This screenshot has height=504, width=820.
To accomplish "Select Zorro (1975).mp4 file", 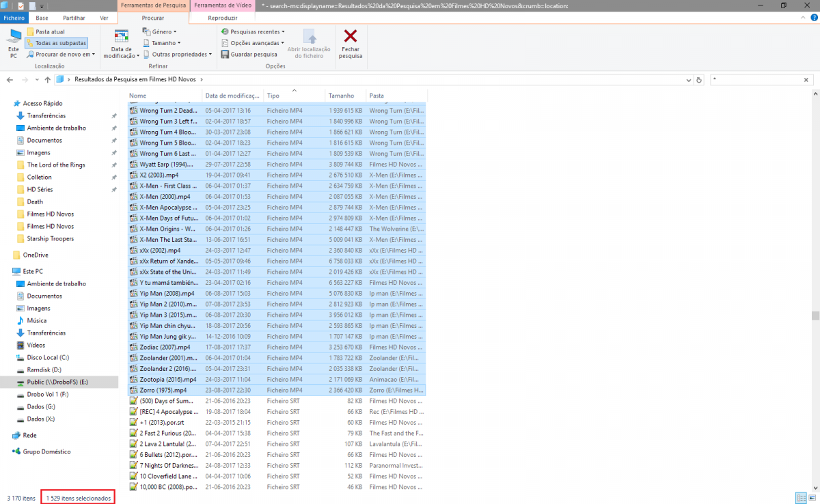I will pos(277,390).
